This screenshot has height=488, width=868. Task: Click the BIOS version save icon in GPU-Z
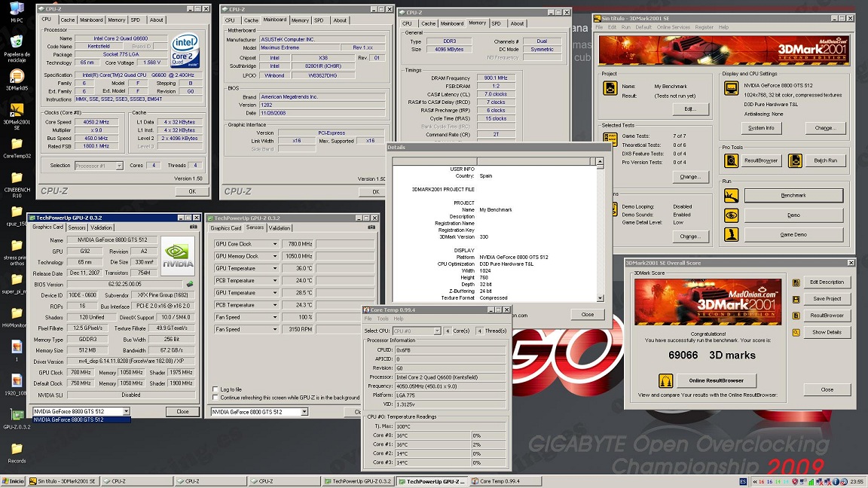[x=190, y=284]
